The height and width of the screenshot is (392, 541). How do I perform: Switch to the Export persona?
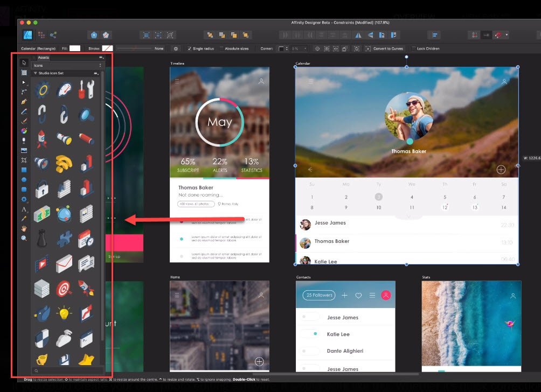click(53, 35)
